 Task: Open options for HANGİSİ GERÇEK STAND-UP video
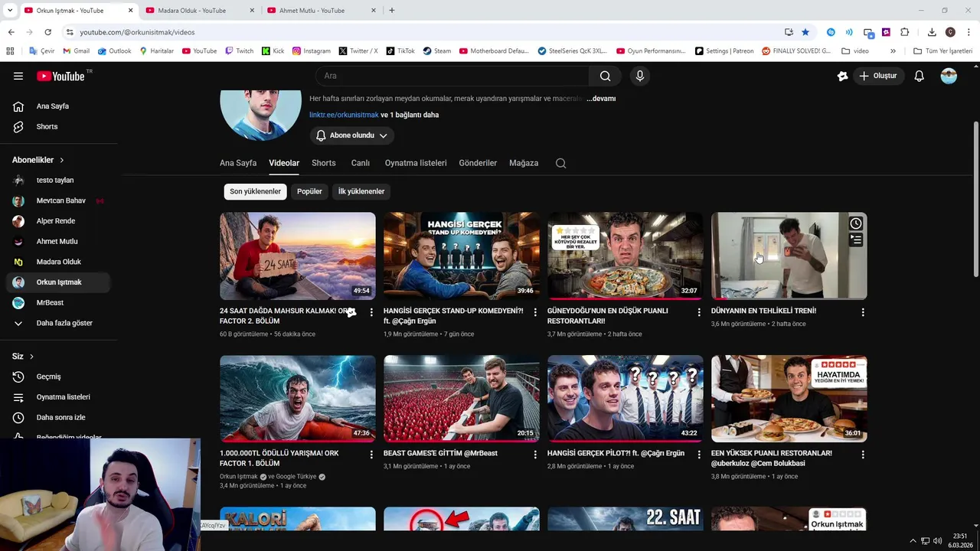(x=535, y=312)
